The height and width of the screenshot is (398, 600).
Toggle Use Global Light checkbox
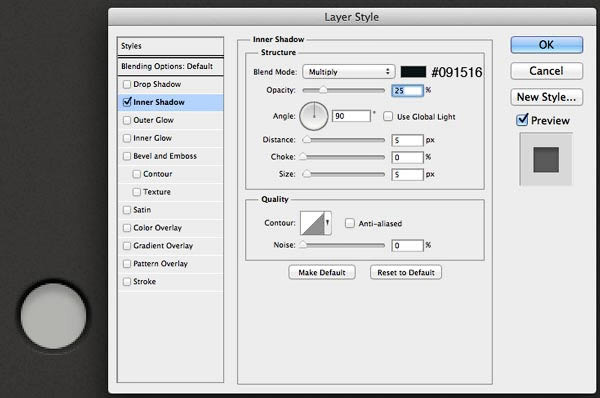(x=388, y=116)
